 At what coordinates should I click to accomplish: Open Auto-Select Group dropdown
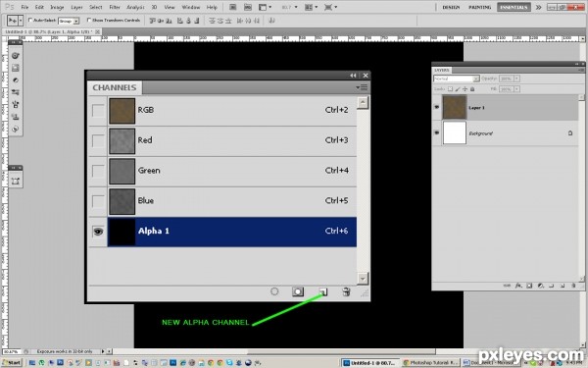[x=69, y=21]
